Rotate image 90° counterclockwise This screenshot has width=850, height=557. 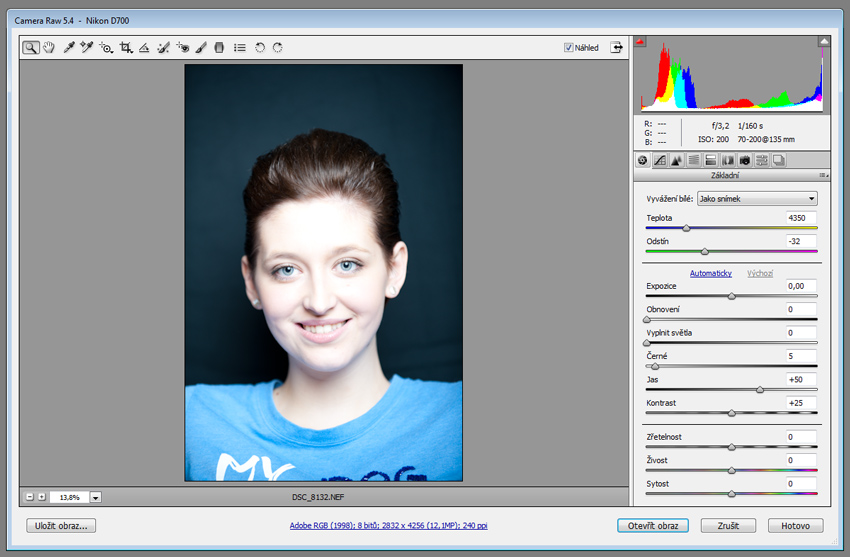pos(260,47)
